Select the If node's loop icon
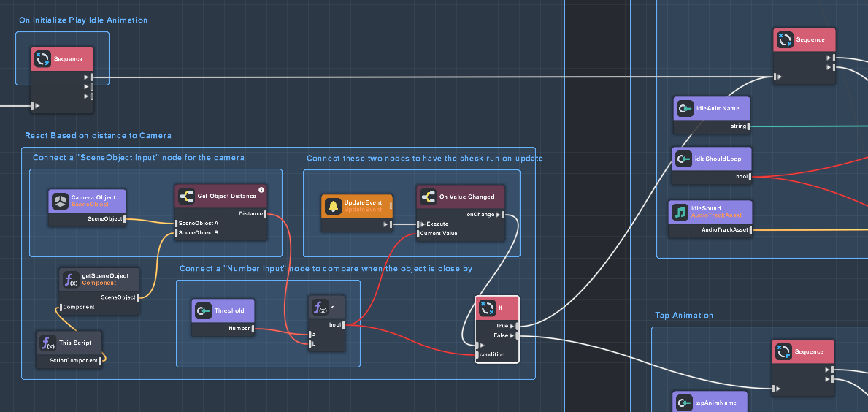The height and width of the screenshot is (412, 868). pos(488,308)
